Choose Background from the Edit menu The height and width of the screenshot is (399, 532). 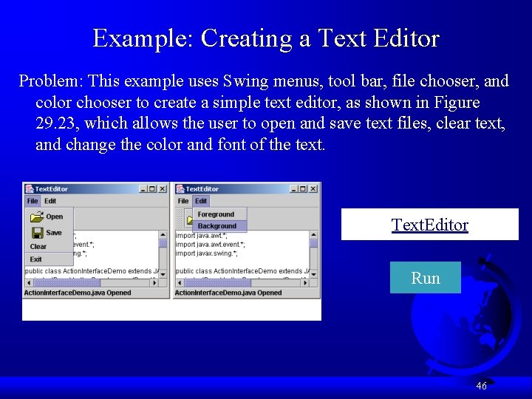pos(220,226)
